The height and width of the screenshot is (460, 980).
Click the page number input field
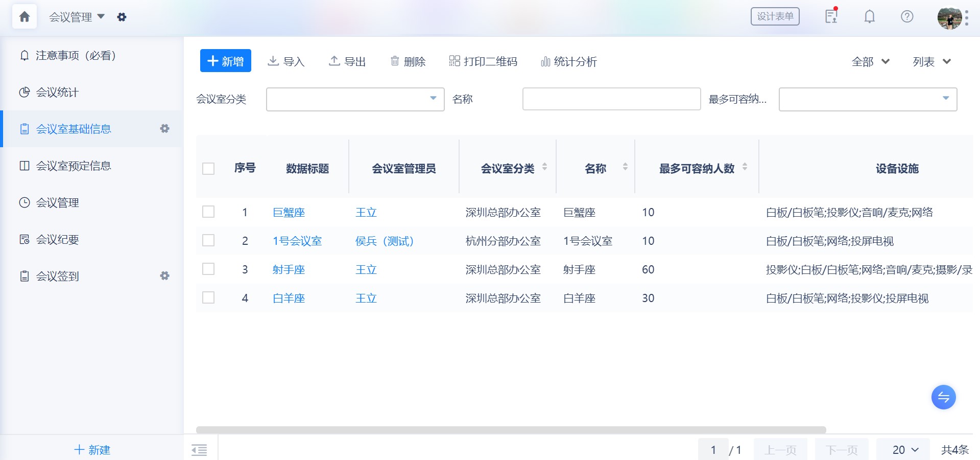[713, 450]
